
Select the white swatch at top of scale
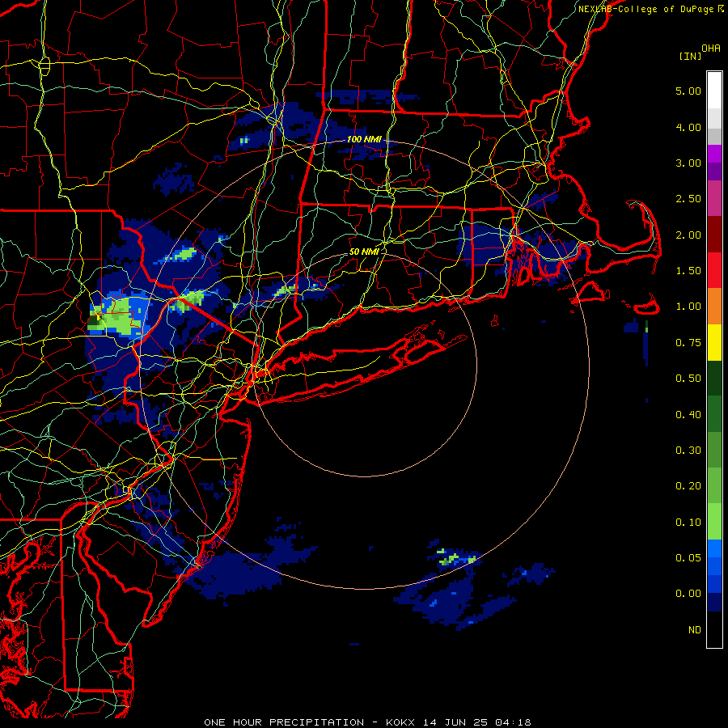pyautogui.click(x=714, y=91)
